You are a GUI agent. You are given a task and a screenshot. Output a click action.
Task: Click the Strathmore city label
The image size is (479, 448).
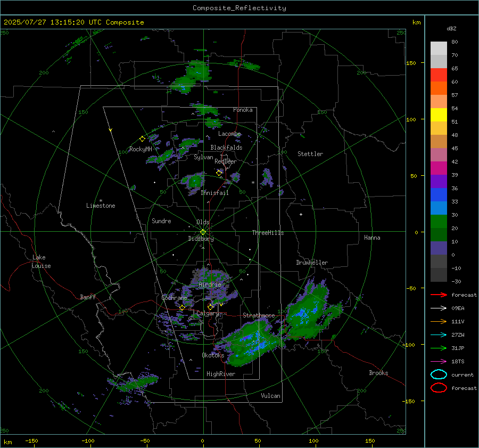259,315
